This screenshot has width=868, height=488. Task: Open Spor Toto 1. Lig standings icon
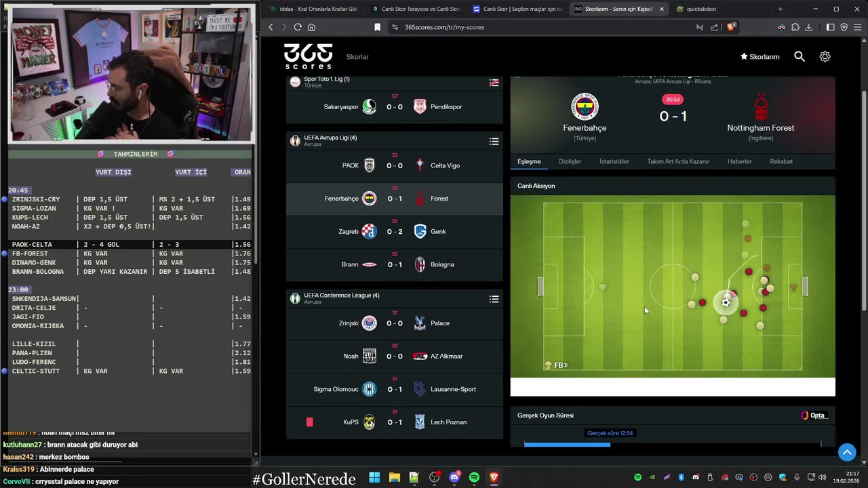coord(494,82)
